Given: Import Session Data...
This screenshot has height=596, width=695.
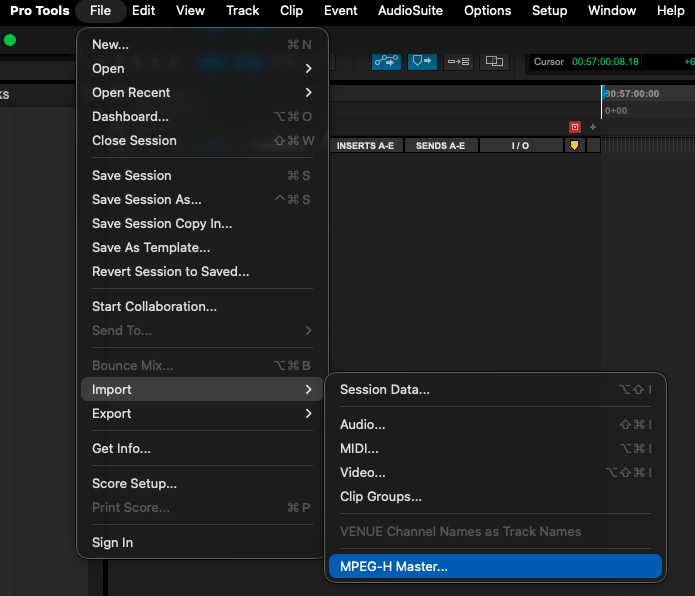Looking at the screenshot, I should (x=496, y=390).
